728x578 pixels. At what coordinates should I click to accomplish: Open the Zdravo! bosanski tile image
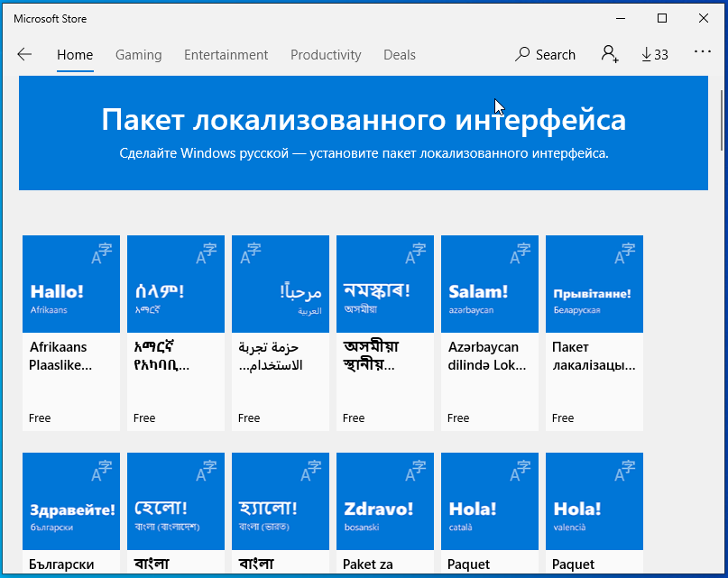pyautogui.click(x=385, y=501)
